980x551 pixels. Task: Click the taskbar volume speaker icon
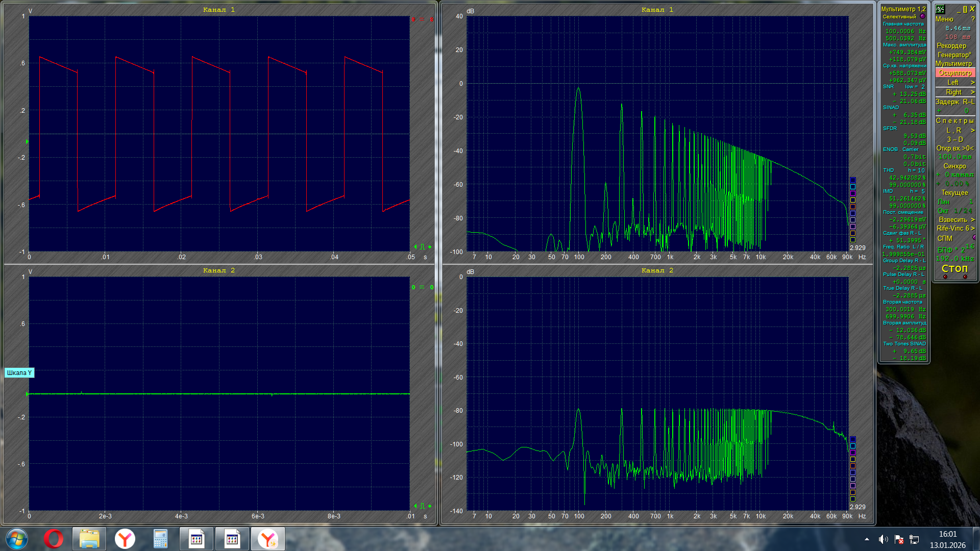883,539
